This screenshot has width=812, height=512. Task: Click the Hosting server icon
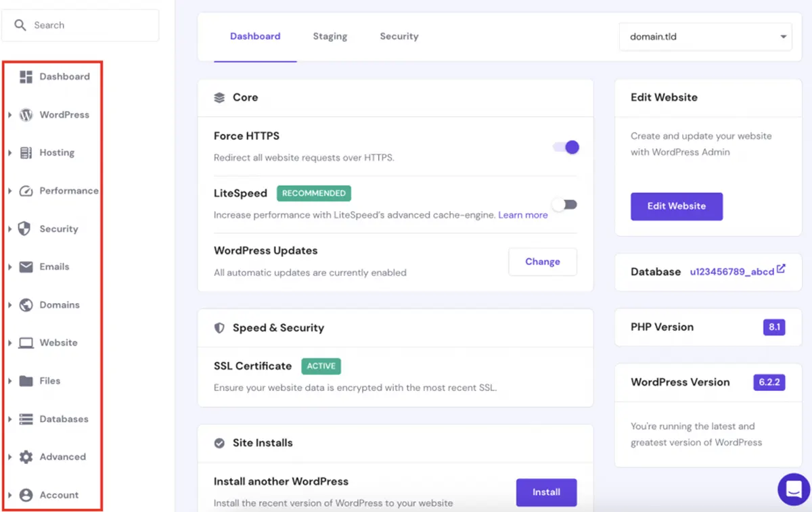tap(26, 153)
